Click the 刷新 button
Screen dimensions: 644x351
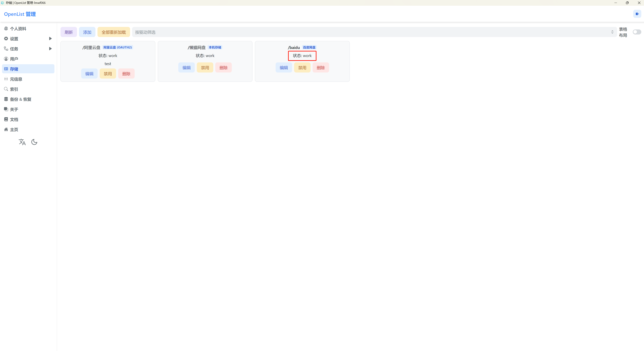click(x=69, y=32)
